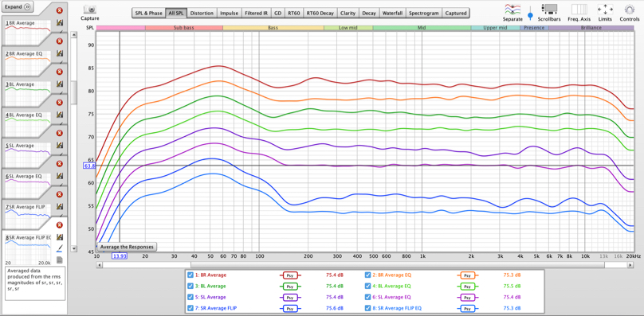
Task: Save the 1 BR Average measurement
Action: 60,23
